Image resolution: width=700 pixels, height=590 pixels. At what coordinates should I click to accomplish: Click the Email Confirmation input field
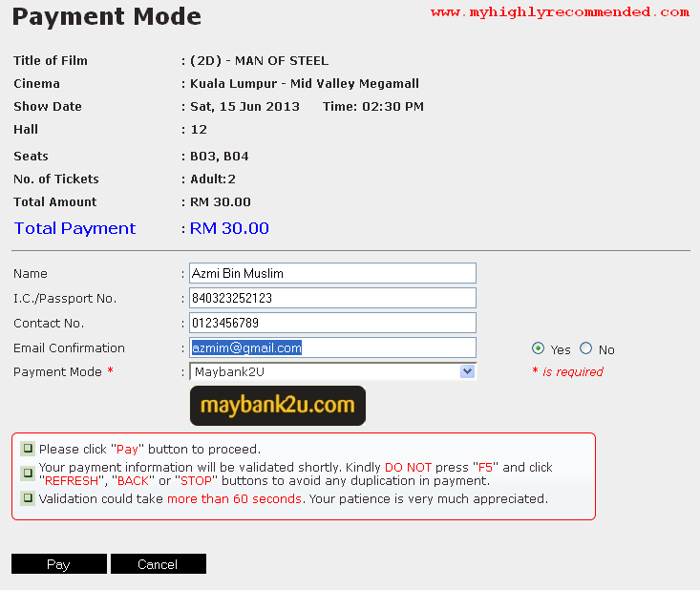(x=332, y=348)
